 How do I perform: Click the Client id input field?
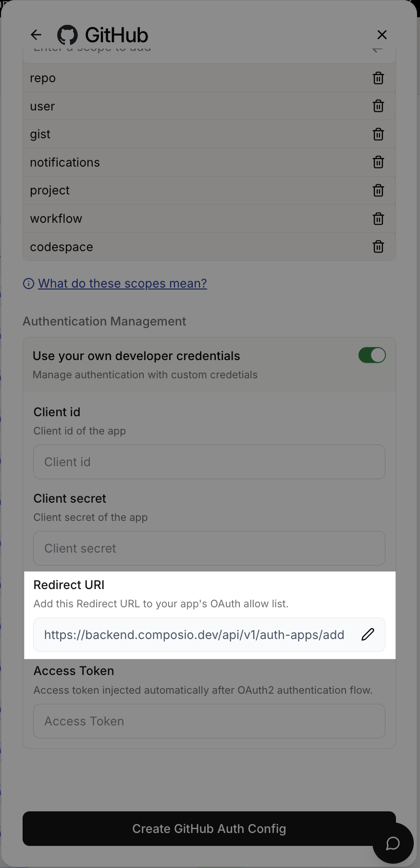click(x=209, y=461)
